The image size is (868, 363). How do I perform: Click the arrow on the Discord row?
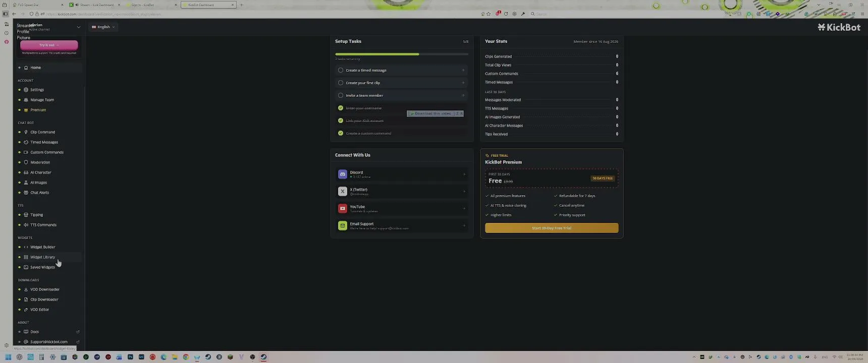click(464, 174)
